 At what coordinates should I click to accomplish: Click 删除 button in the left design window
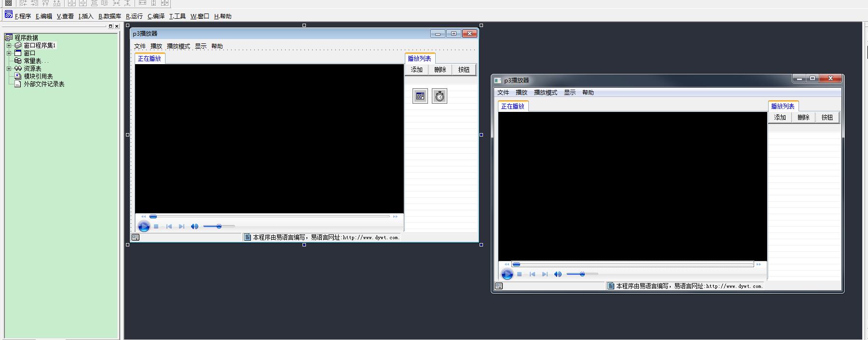point(440,70)
